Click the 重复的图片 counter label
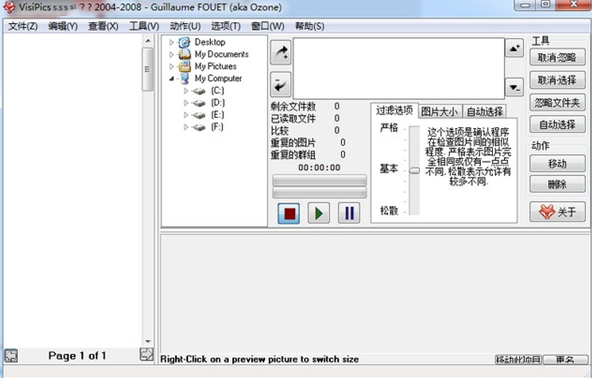This screenshot has width=592, height=378. coord(293,143)
